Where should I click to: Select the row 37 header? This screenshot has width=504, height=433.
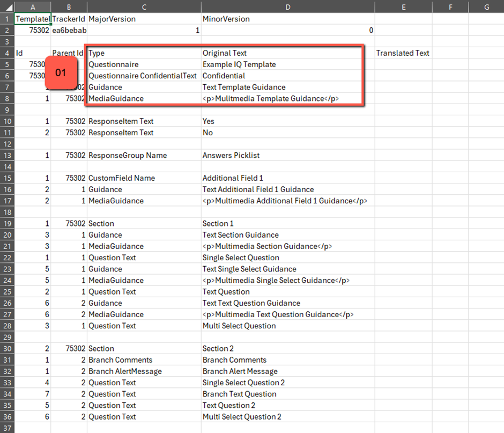(x=7, y=428)
